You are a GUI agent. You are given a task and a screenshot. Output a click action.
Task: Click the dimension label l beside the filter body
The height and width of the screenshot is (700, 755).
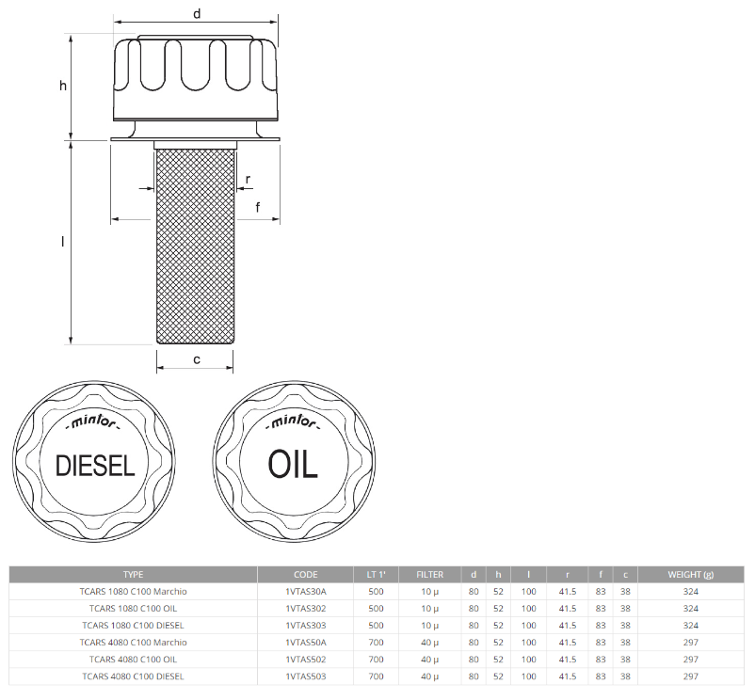click(62, 240)
